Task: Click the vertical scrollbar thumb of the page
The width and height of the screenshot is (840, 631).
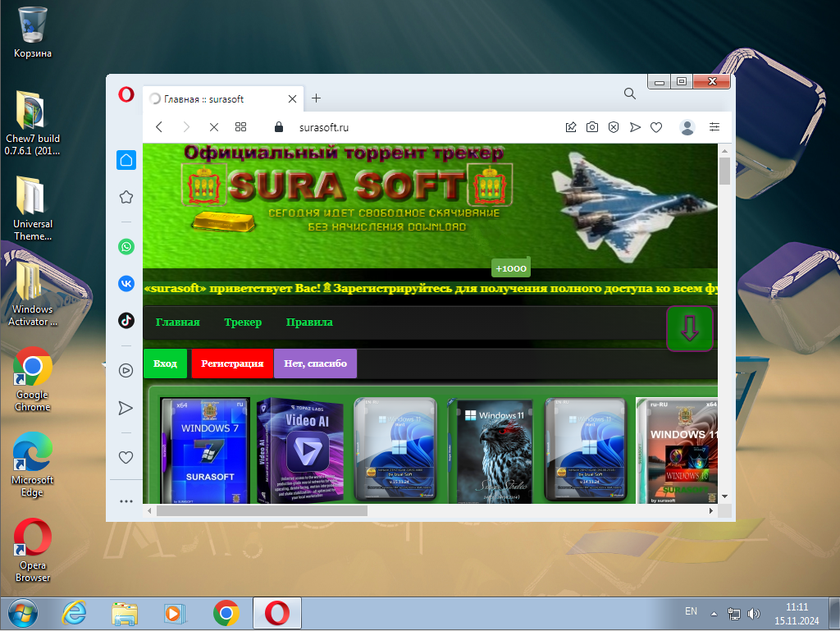Action: 725,171
